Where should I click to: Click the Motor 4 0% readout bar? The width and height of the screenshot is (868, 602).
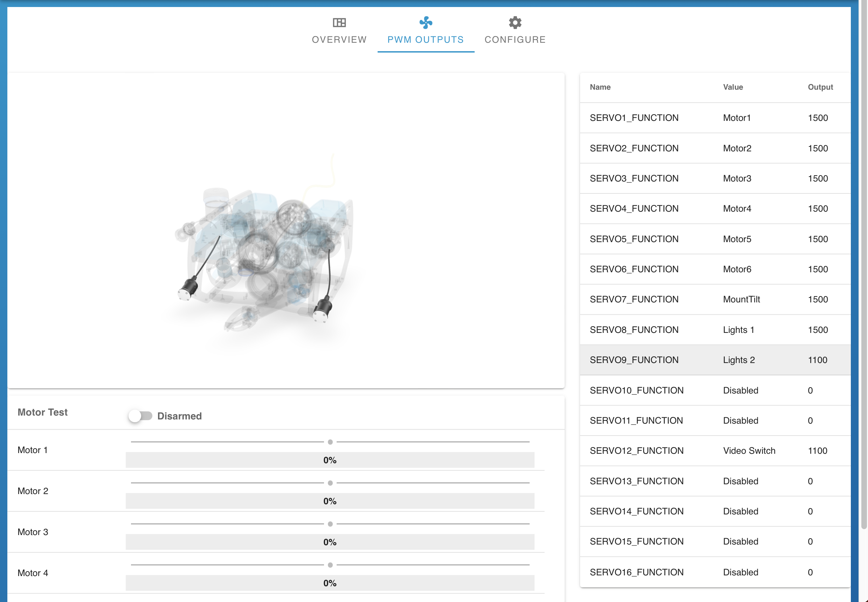tap(330, 583)
